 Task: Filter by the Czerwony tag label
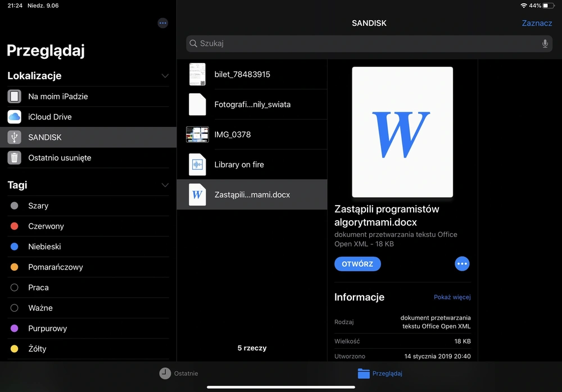coord(46,226)
